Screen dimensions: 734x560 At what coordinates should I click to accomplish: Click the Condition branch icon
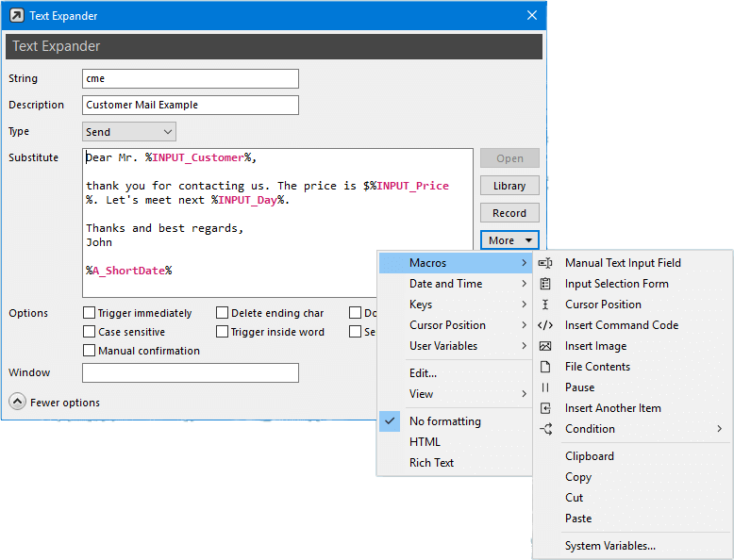point(545,429)
